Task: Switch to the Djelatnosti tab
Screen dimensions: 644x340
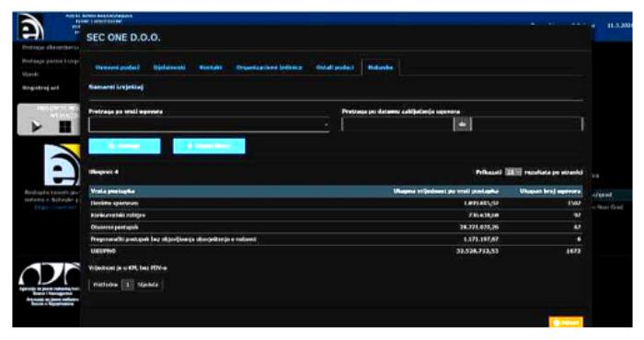Action: [169, 67]
